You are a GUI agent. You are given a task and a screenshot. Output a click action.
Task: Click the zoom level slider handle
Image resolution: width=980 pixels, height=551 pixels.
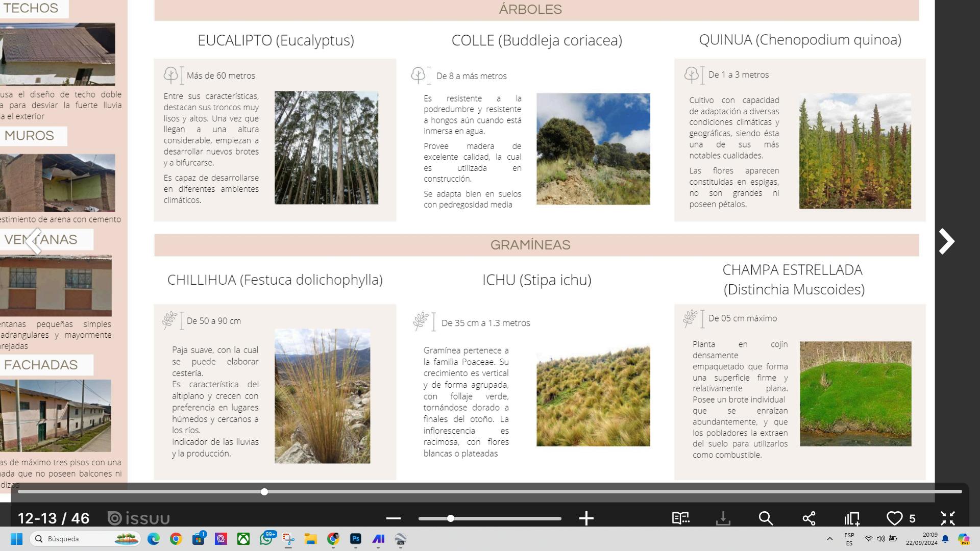[x=450, y=518]
